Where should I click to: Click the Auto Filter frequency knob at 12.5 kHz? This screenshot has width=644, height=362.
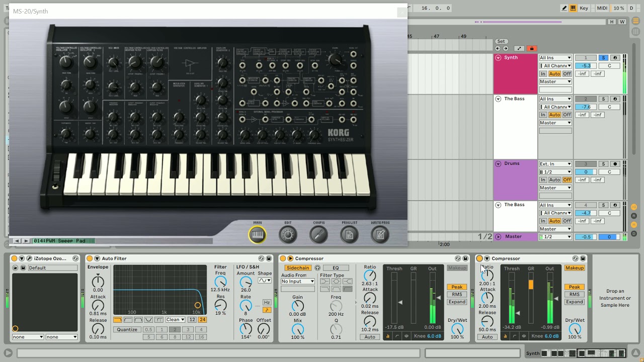[x=220, y=282]
